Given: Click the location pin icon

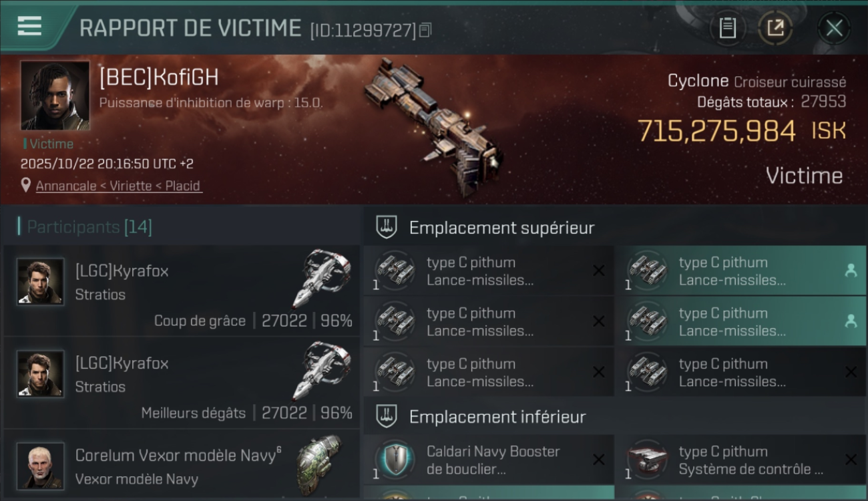Looking at the screenshot, I should (26, 185).
